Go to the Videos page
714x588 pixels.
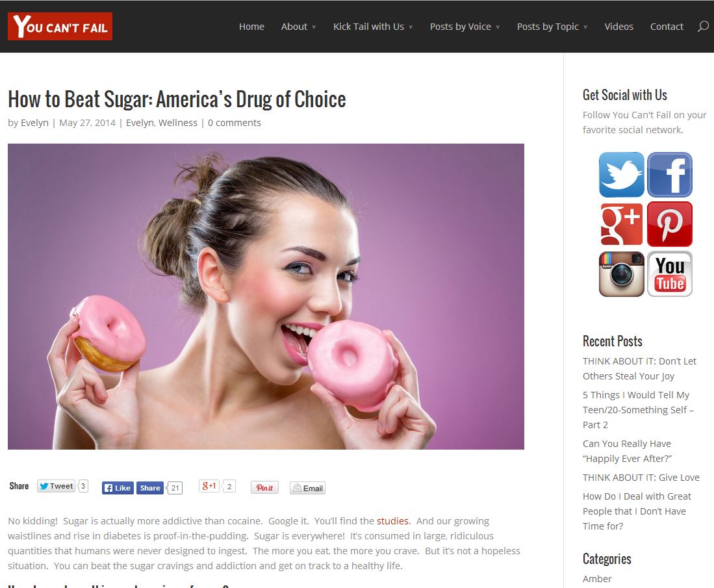tap(618, 27)
